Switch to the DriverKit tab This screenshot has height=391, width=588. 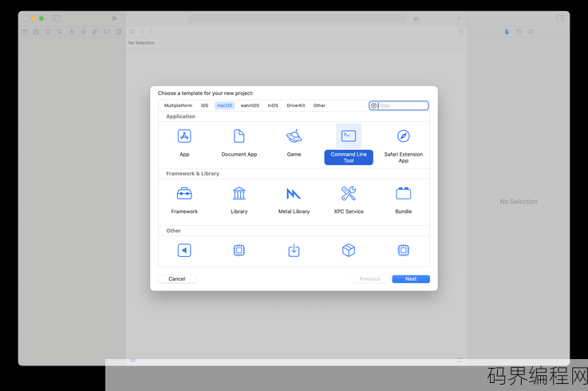point(296,105)
